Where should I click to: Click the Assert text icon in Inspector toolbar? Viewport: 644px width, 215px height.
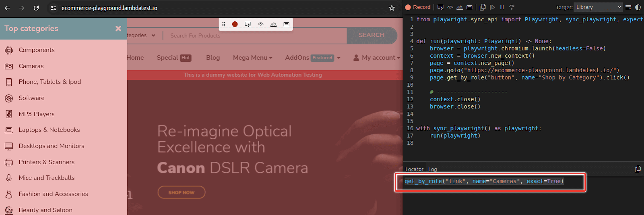460,7
